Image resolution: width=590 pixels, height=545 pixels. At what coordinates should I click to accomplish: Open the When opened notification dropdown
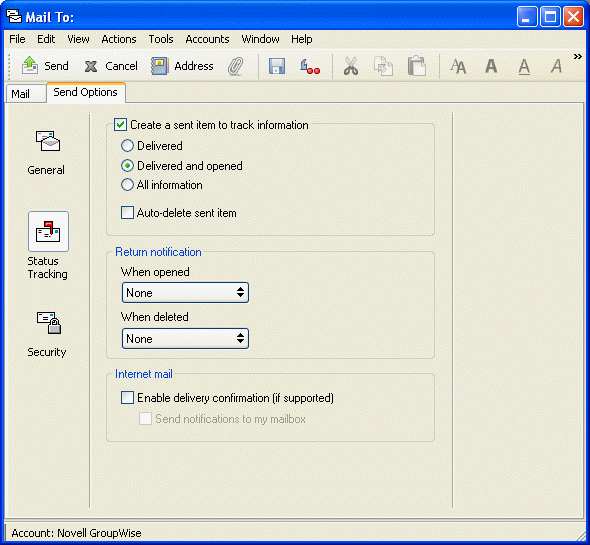[185, 292]
